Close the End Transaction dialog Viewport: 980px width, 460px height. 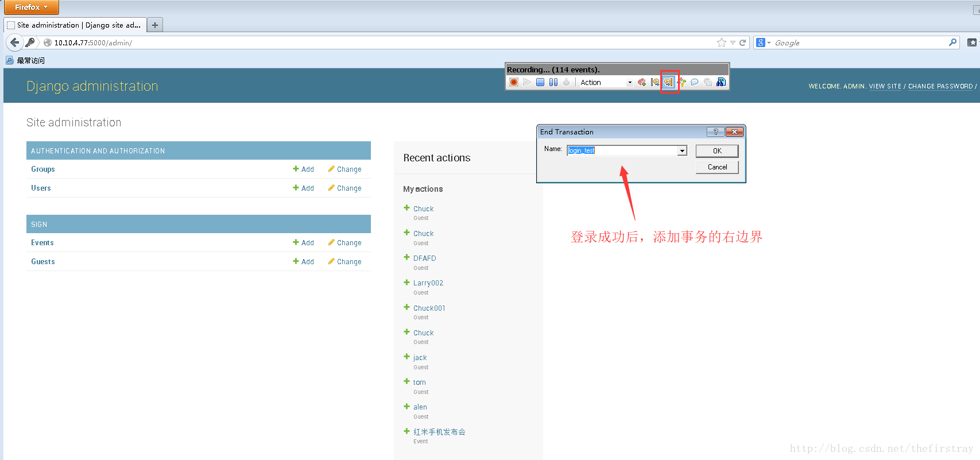(734, 132)
